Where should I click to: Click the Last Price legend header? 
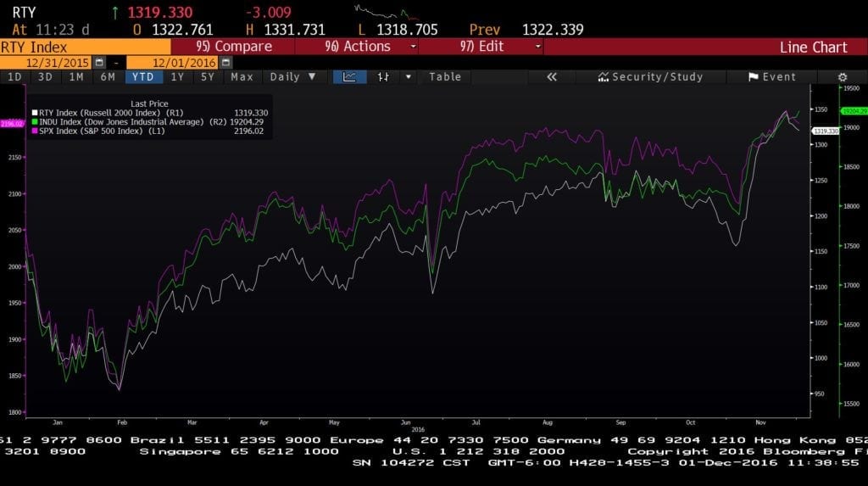[x=149, y=103]
